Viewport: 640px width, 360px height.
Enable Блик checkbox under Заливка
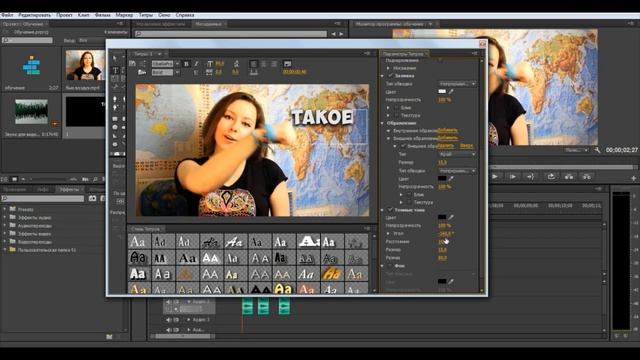pos(396,108)
